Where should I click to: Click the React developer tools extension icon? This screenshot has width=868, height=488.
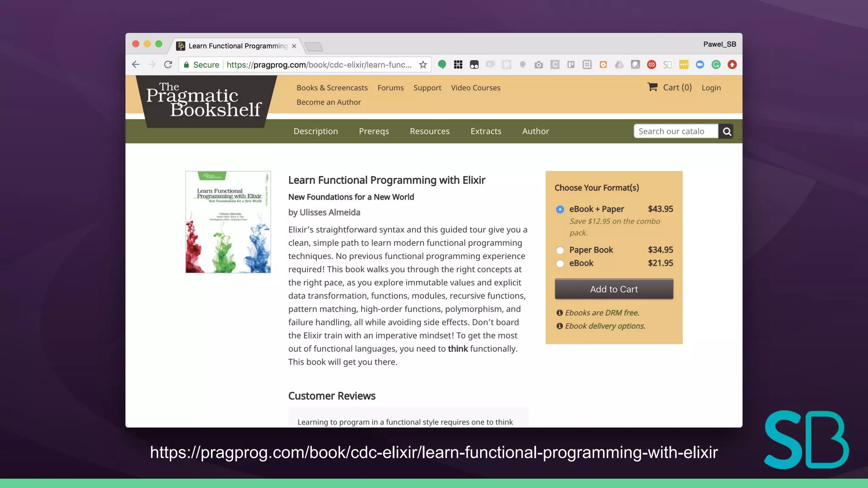coord(506,64)
